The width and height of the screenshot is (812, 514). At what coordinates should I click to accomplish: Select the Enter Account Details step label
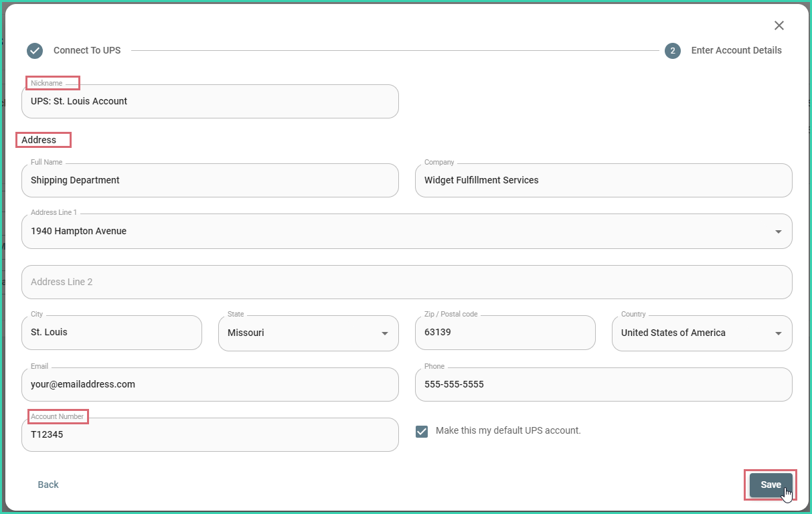(736, 50)
